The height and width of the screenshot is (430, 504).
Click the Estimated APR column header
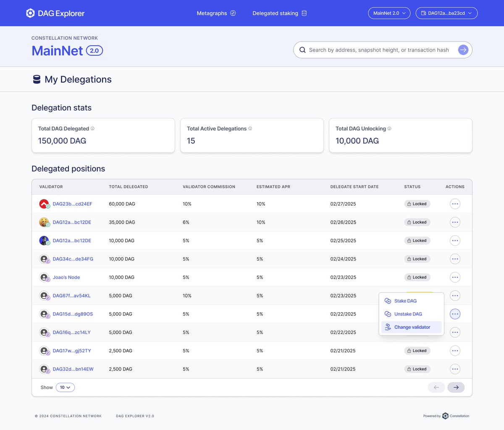[x=273, y=187]
